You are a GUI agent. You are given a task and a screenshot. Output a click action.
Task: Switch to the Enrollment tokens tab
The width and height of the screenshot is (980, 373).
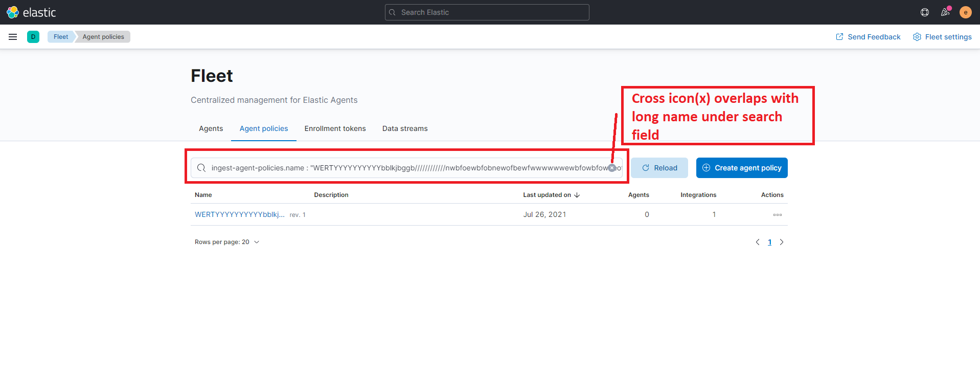(x=335, y=128)
